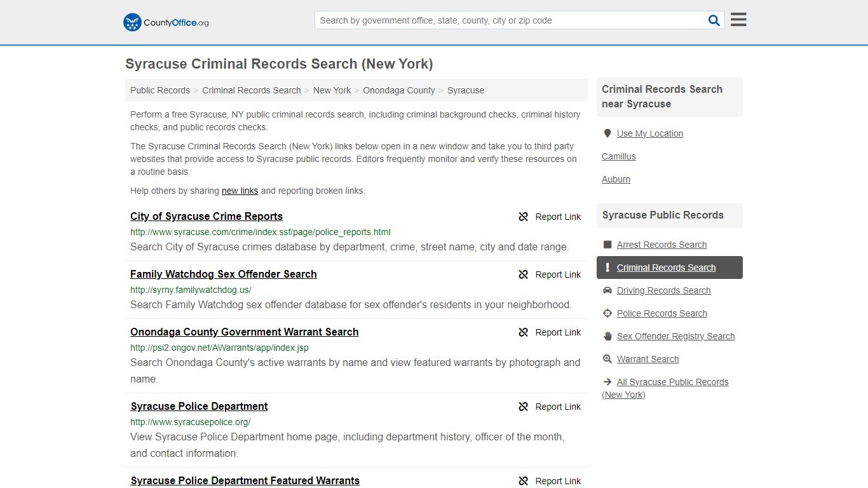868x488 pixels.
Task: Click the location pin icon
Action: [x=607, y=133]
